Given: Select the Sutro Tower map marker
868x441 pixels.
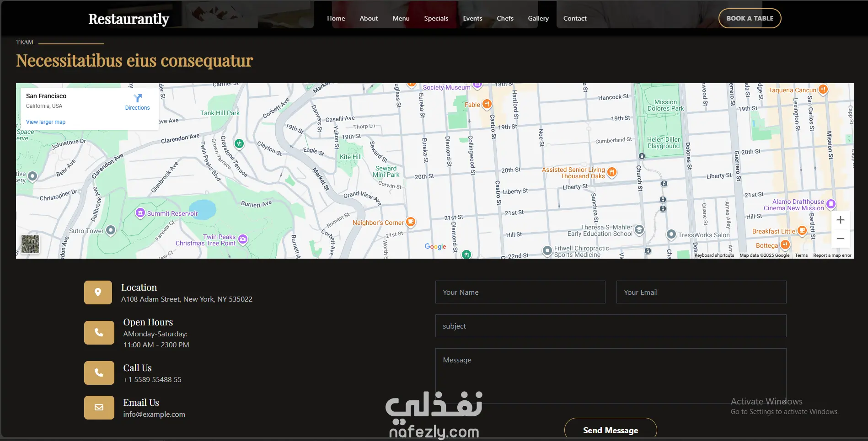Looking at the screenshot, I should [111, 230].
